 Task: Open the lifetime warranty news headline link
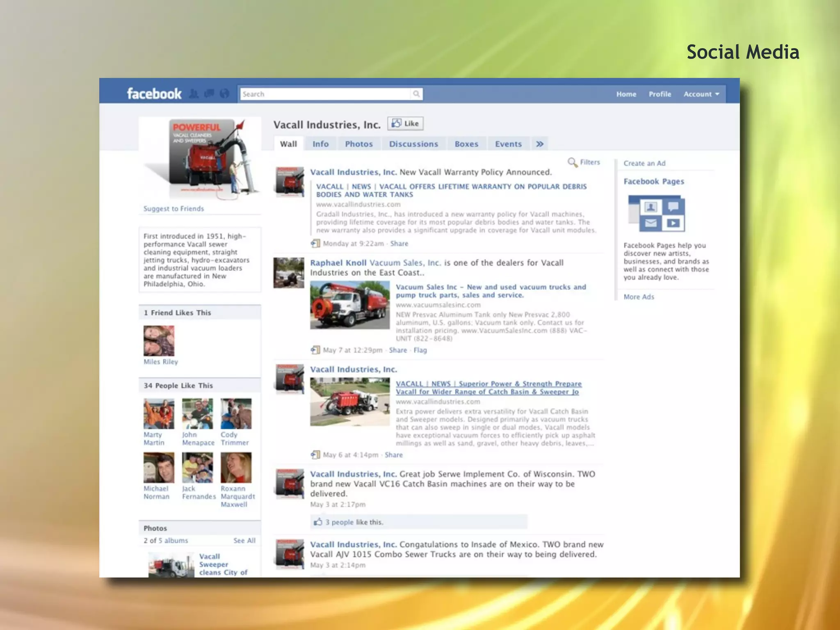(451, 190)
